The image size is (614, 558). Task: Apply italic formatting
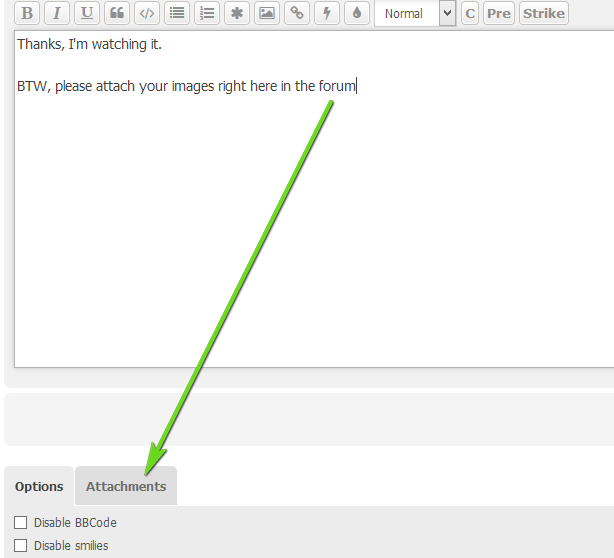pyautogui.click(x=57, y=13)
